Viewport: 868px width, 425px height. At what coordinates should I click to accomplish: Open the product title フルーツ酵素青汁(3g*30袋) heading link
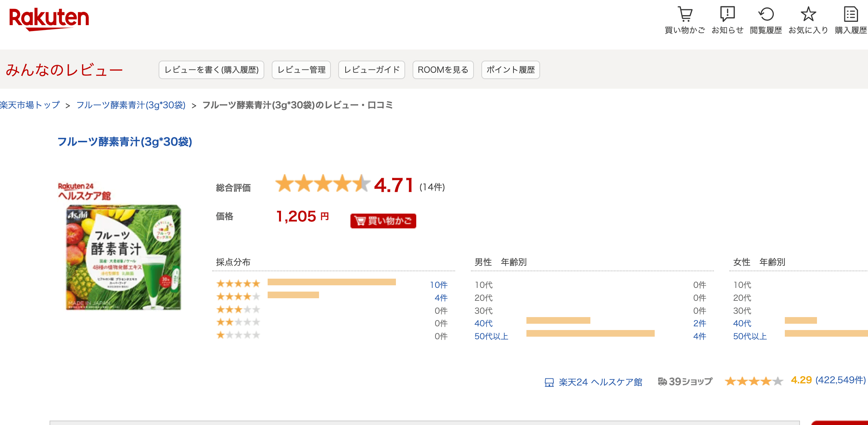125,142
